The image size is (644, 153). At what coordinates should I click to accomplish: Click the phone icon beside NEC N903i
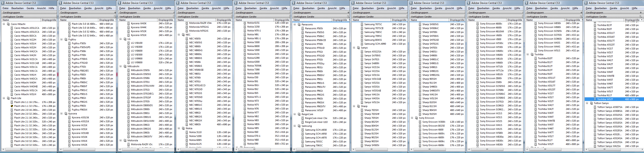click(x=187, y=124)
